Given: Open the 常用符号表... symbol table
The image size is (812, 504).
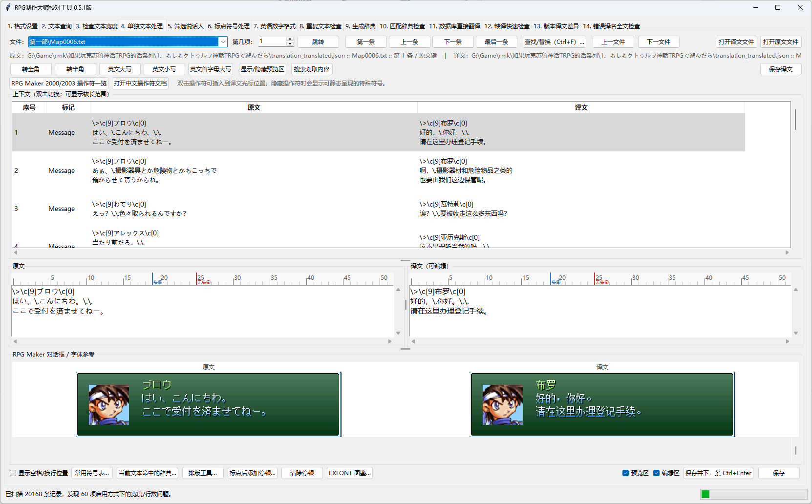Looking at the screenshot, I should [x=92, y=473].
